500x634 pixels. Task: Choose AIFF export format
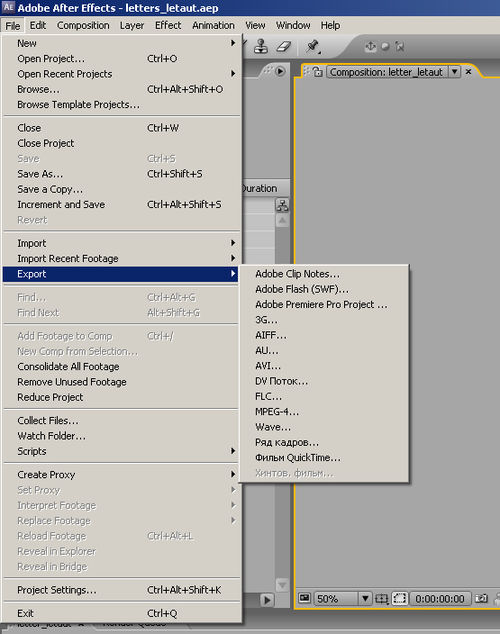(324, 336)
